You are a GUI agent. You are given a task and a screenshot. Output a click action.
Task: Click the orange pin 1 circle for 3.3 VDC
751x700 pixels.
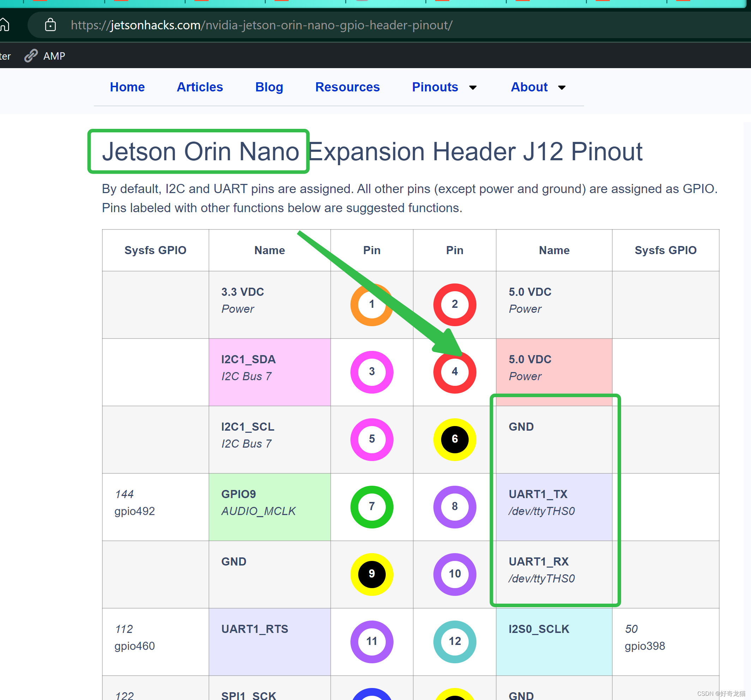click(371, 305)
